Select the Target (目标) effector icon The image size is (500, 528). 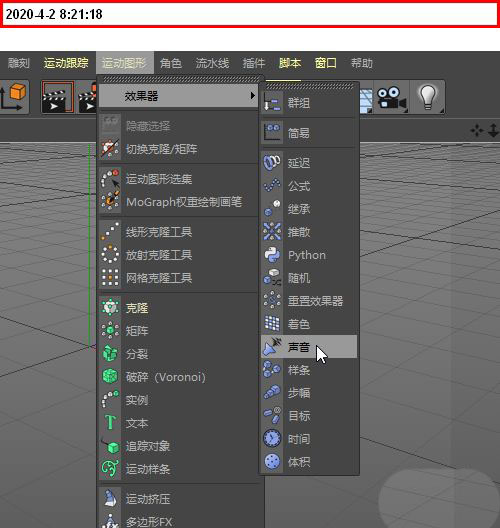(x=272, y=416)
